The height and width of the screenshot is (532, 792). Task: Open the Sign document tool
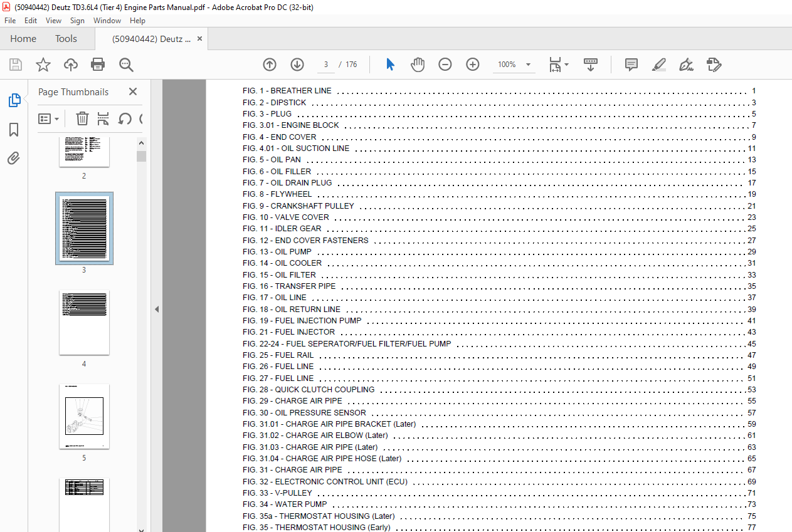point(687,65)
